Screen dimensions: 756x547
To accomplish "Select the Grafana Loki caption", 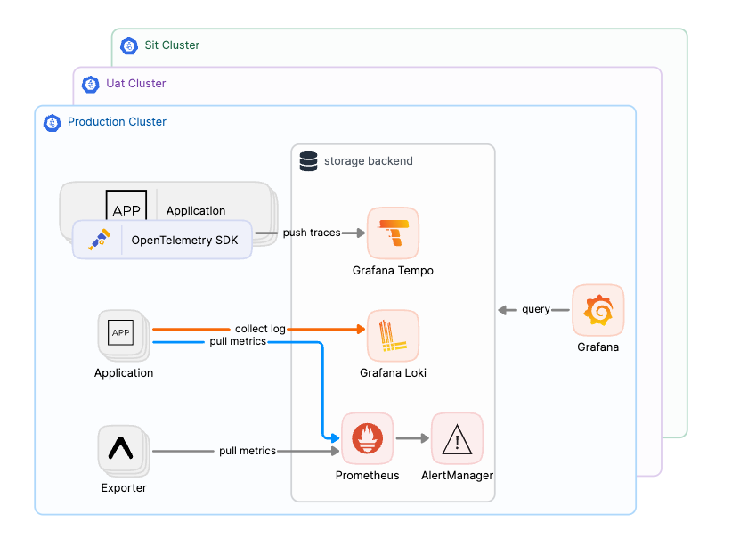I will (393, 373).
